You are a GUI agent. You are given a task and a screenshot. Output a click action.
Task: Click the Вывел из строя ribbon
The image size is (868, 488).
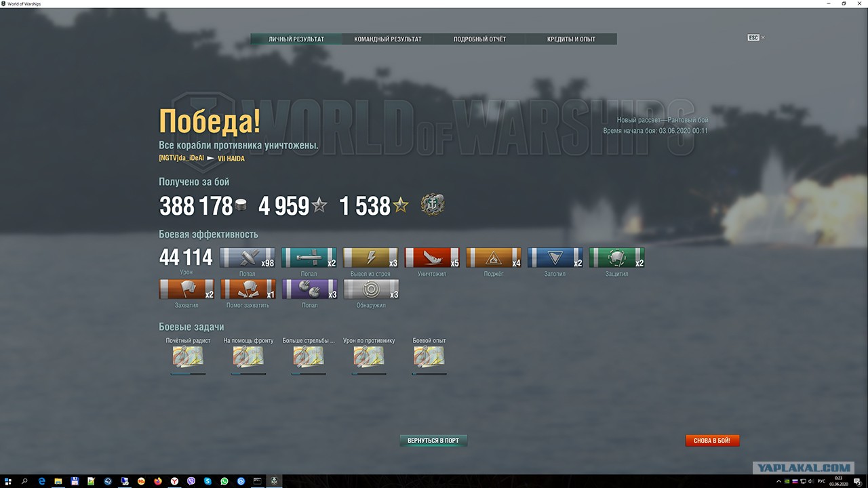point(370,258)
